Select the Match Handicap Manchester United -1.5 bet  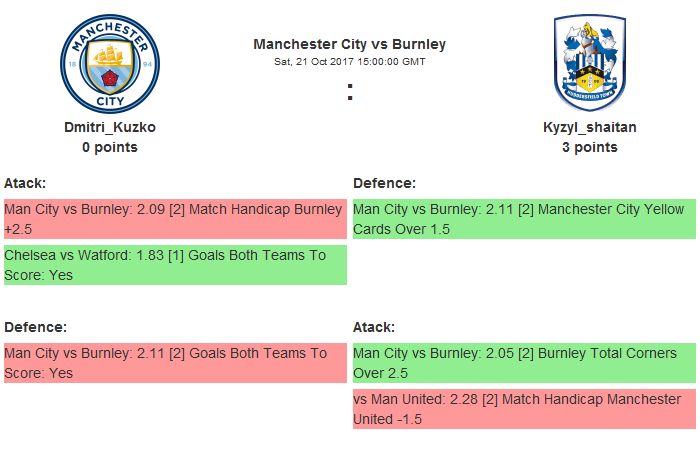524,409
